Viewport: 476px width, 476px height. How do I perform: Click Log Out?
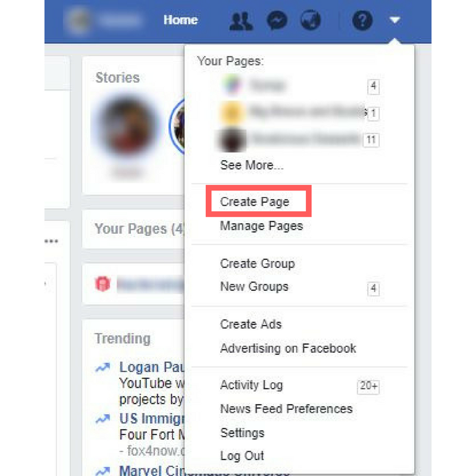[x=242, y=456]
